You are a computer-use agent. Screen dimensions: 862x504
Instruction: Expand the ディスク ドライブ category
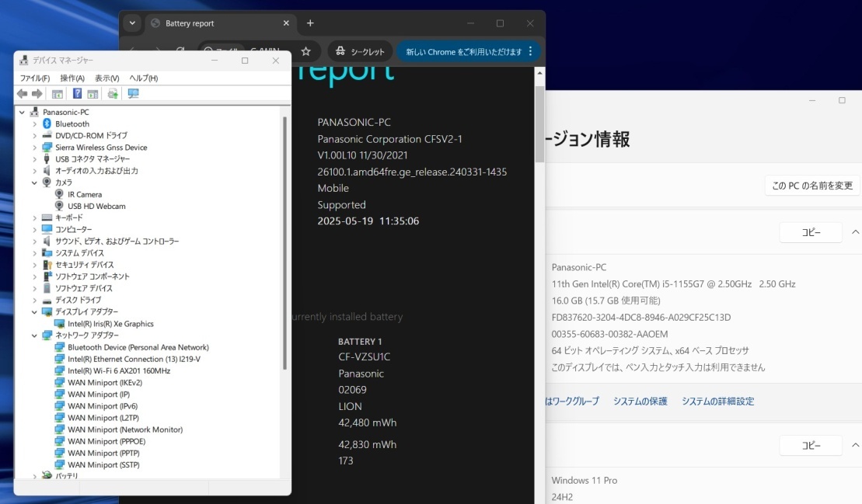[x=34, y=301]
